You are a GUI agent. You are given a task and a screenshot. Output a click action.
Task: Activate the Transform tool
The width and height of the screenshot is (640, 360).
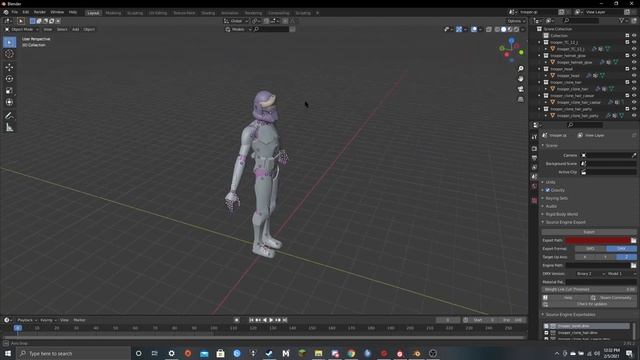click(9, 102)
